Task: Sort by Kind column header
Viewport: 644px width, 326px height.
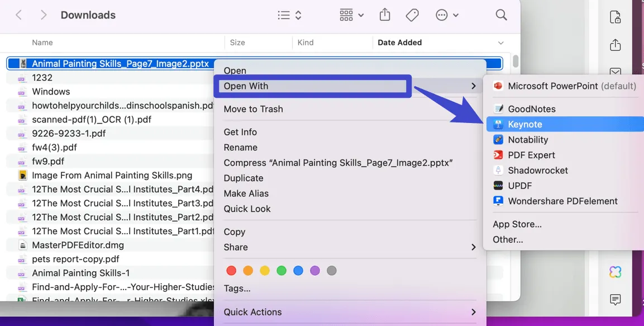Action: (x=306, y=42)
